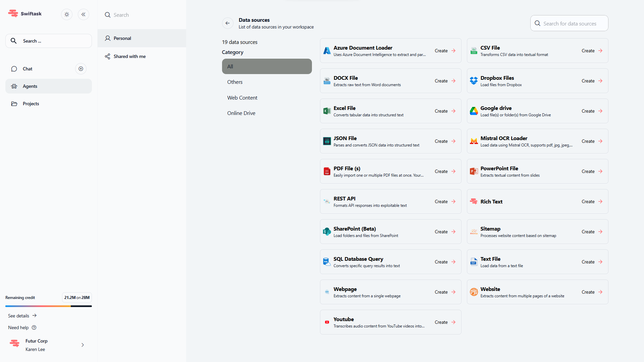The image size is (644, 362).
Task: Collapse the sidebar with double-chevron icon
Action: (x=84, y=14)
